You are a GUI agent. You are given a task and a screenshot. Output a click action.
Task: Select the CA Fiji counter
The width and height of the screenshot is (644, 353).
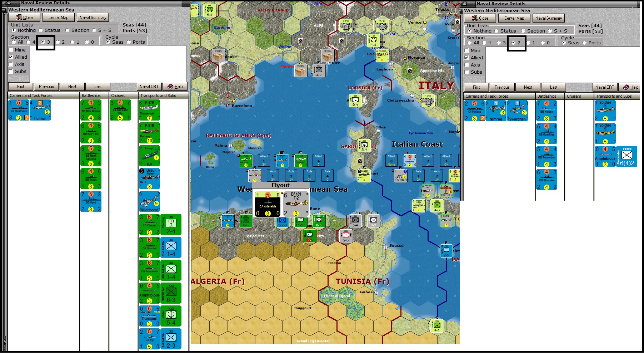click(150, 339)
